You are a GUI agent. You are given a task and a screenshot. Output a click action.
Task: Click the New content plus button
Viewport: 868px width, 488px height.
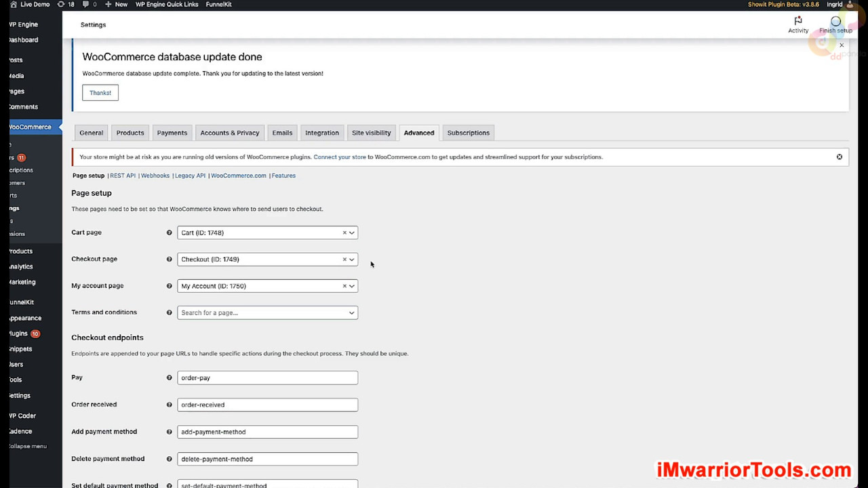(116, 4)
